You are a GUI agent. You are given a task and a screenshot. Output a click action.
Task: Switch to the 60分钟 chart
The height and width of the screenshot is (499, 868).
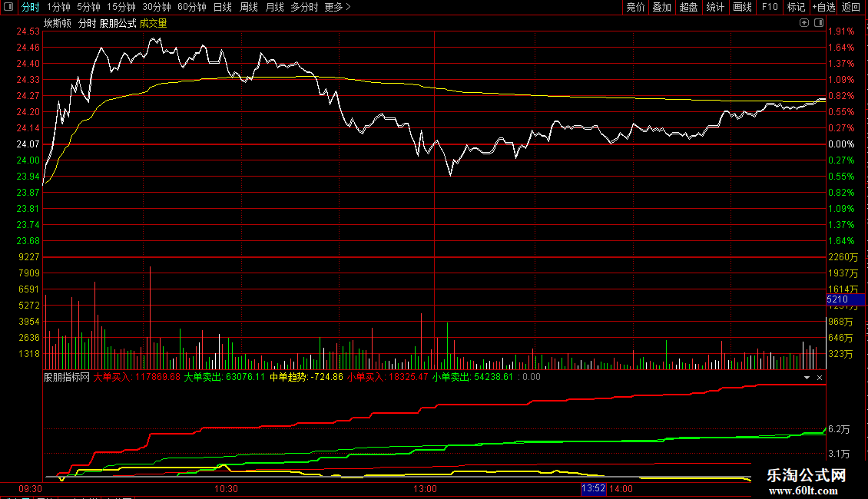pyautogui.click(x=192, y=7)
